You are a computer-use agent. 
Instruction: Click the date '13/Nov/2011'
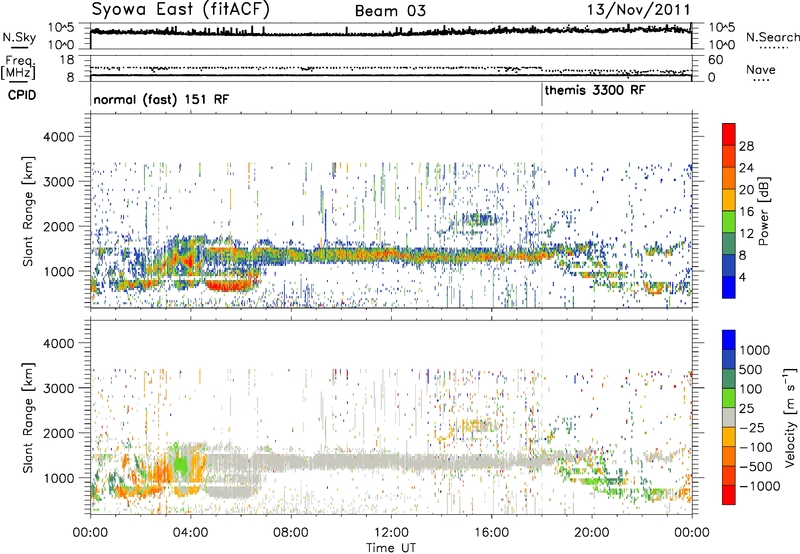click(x=638, y=9)
